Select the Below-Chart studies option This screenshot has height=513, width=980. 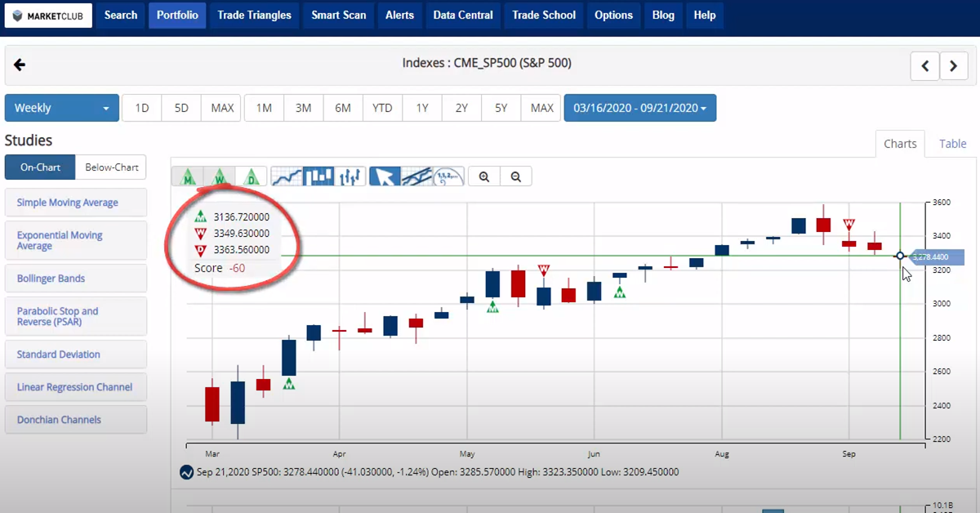111,167
